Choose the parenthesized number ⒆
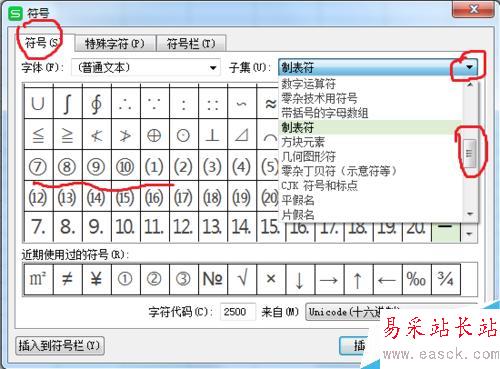The image size is (500, 369). 242,197
